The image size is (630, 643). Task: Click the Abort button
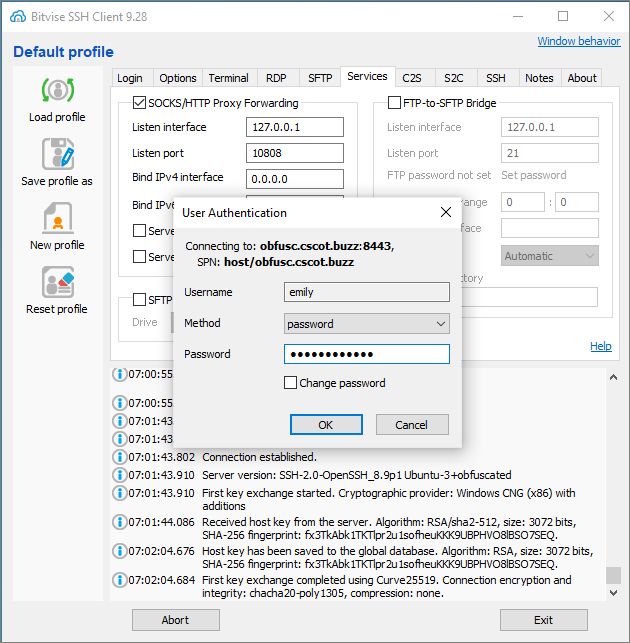coord(176,620)
